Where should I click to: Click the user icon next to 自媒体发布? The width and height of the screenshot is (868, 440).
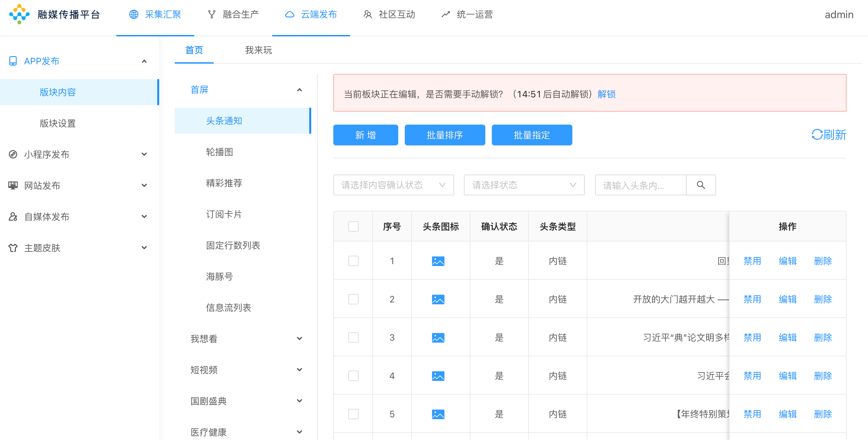pyautogui.click(x=13, y=216)
